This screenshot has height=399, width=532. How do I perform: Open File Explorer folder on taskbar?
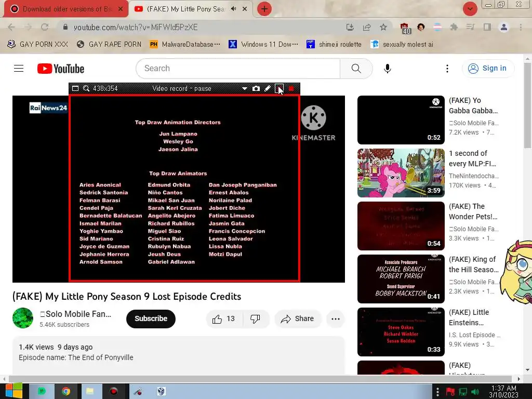pyautogui.click(x=89, y=392)
